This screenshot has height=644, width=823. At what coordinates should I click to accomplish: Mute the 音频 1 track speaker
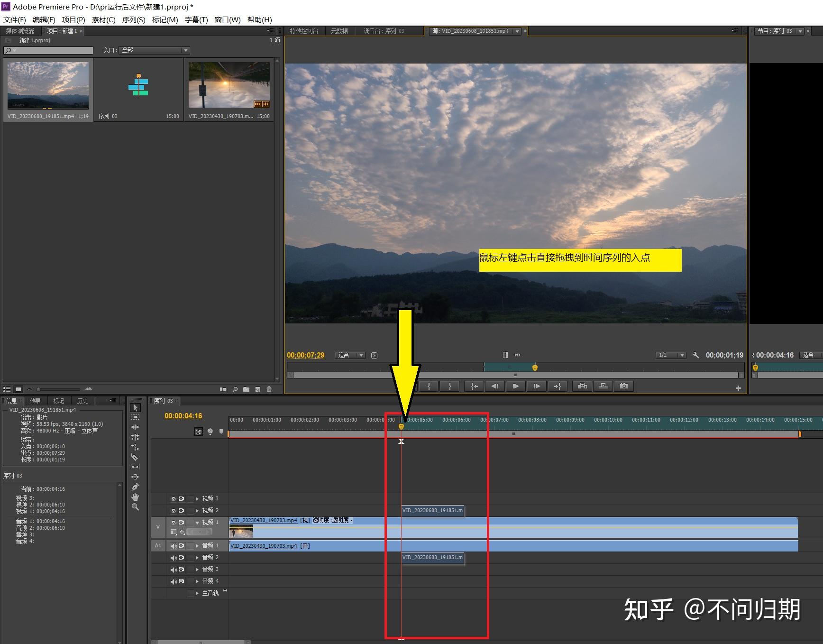coord(174,546)
